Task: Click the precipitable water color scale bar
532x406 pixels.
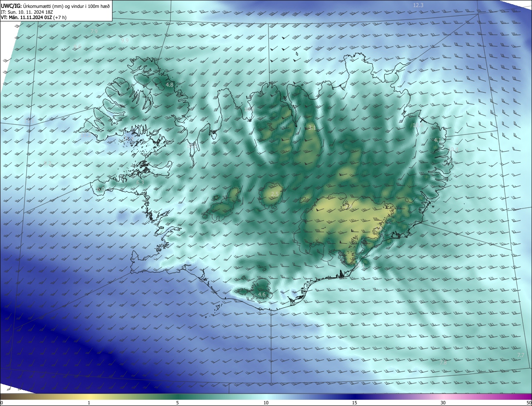Action: [x=266, y=396]
